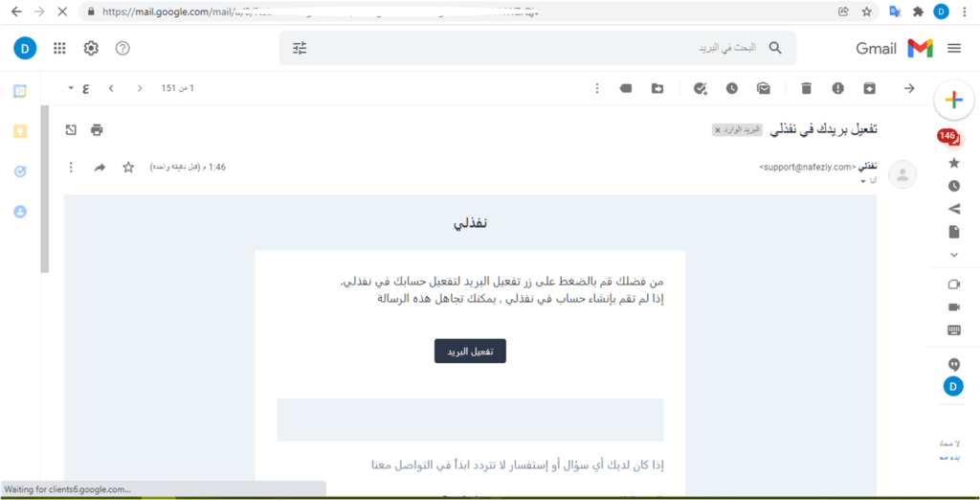The height and width of the screenshot is (500, 980).
Task: Click the vertical scrollbar beside email
Action: (44, 189)
